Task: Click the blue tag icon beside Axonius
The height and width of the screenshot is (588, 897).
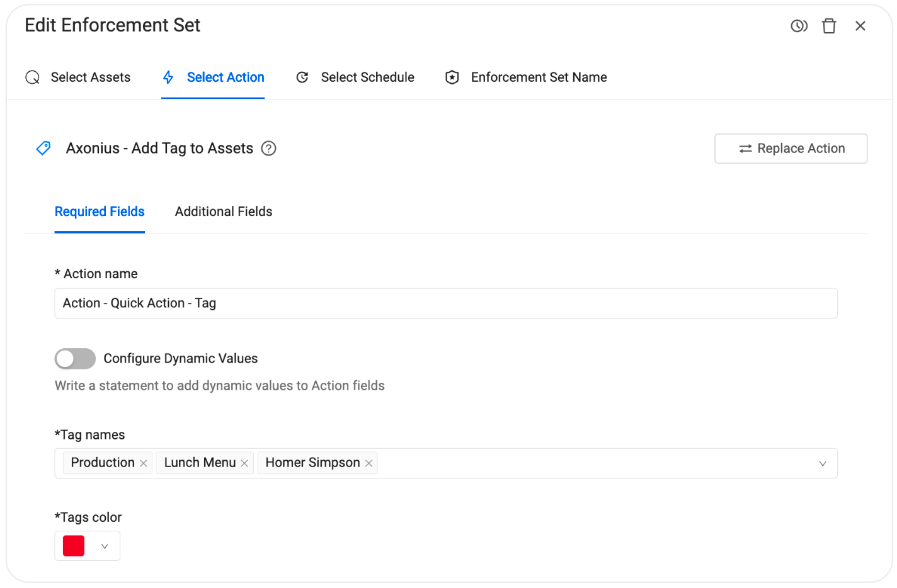Action: (43, 149)
